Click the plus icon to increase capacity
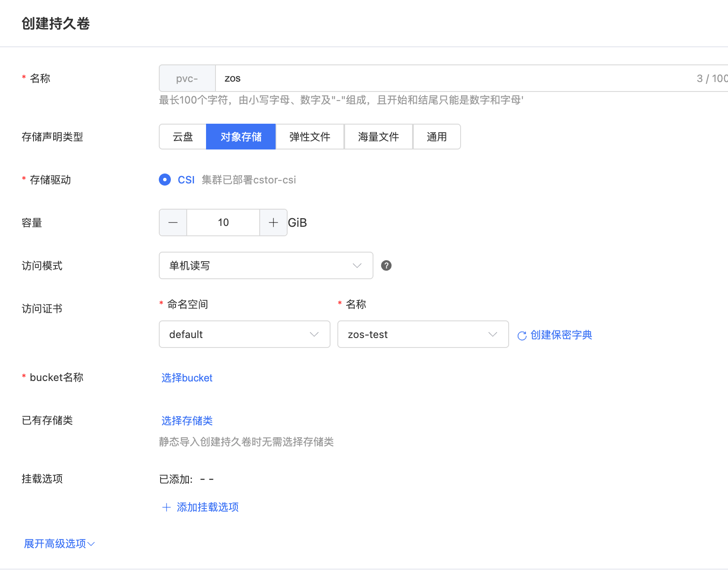 273,222
